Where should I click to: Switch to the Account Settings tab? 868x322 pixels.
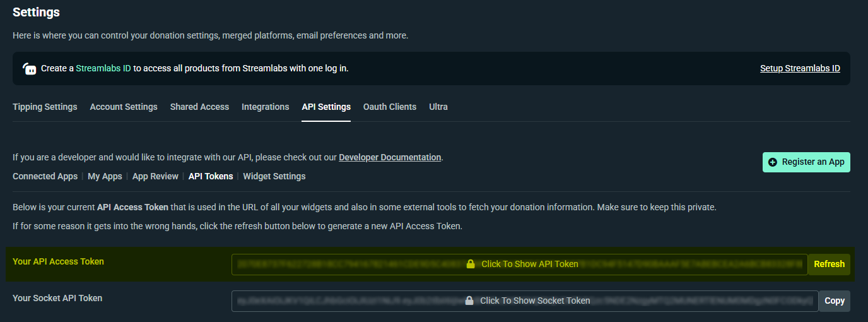pyautogui.click(x=124, y=107)
